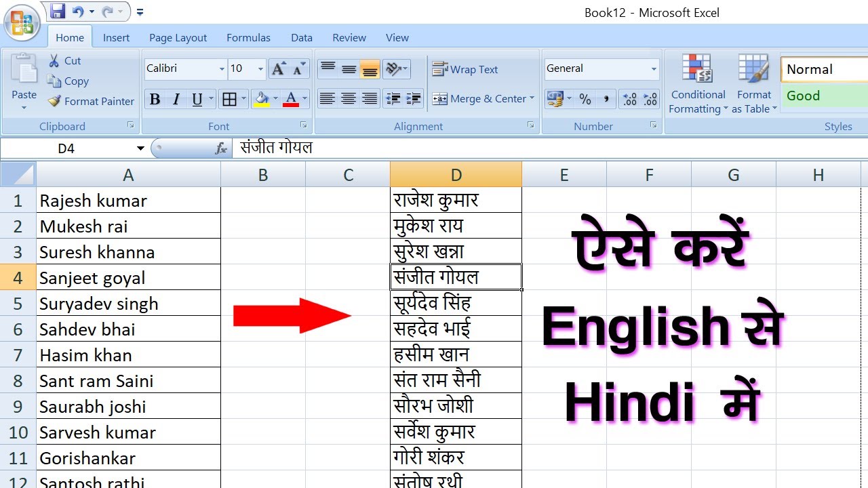
Task: Toggle Align Text Right
Action: click(x=370, y=99)
